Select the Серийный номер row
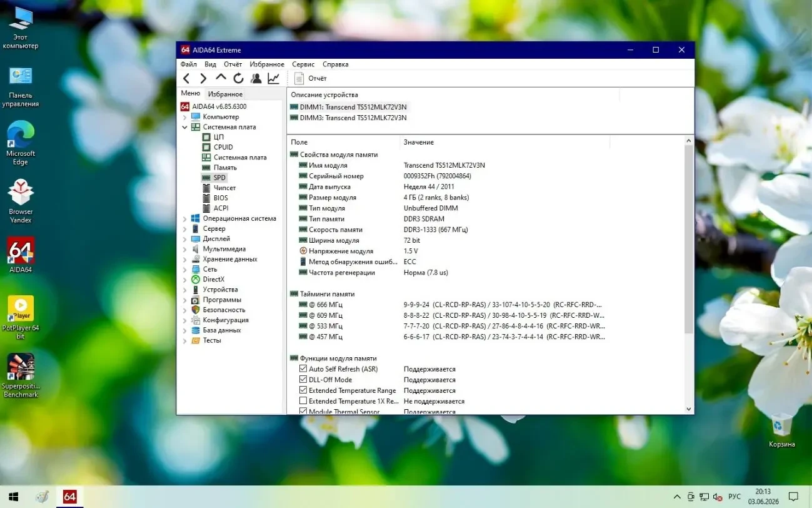The image size is (812, 508). pyautogui.click(x=486, y=176)
